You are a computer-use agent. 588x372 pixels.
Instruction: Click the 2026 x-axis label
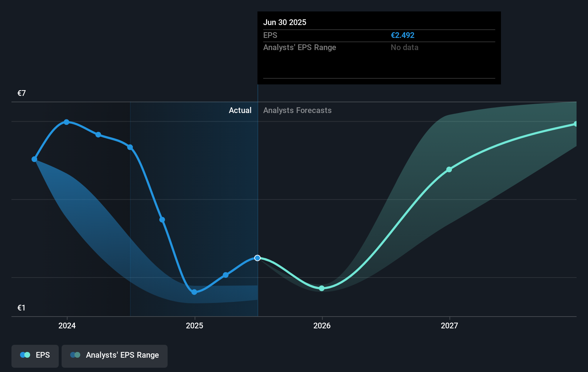point(322,325)
